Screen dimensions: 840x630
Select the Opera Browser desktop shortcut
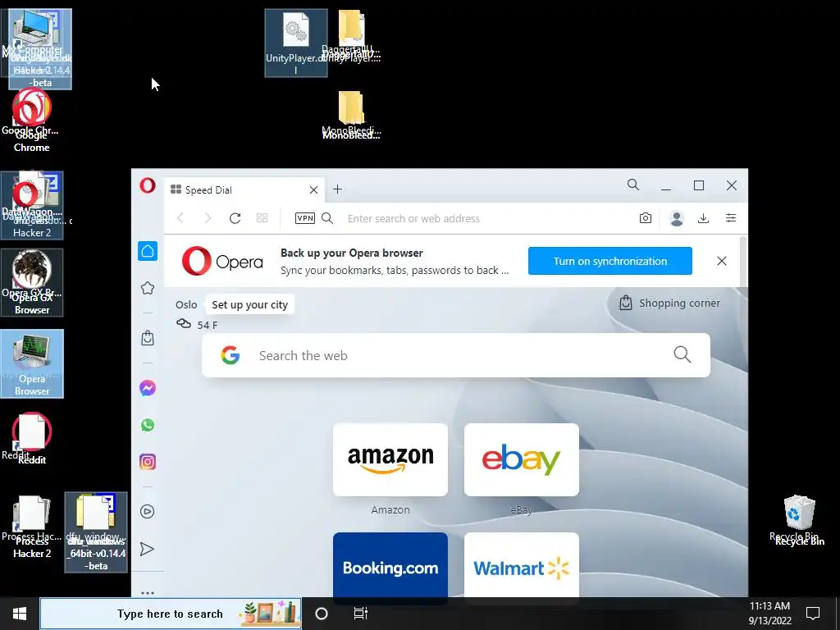point(32,363)
